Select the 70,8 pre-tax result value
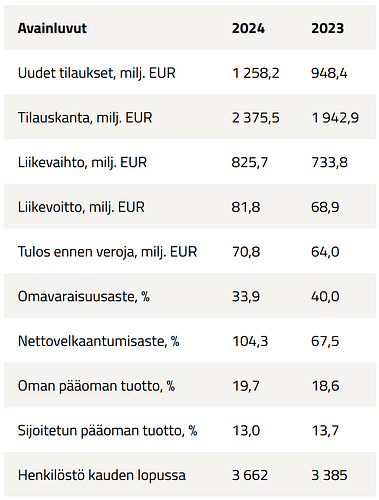379x500 pixels. [x=246, y=252]
